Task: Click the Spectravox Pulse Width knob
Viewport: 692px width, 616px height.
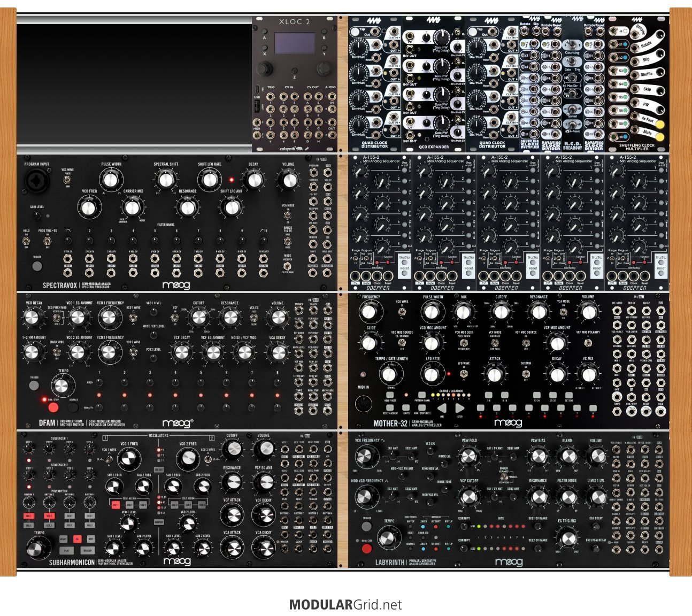Action: pos(111,180)
